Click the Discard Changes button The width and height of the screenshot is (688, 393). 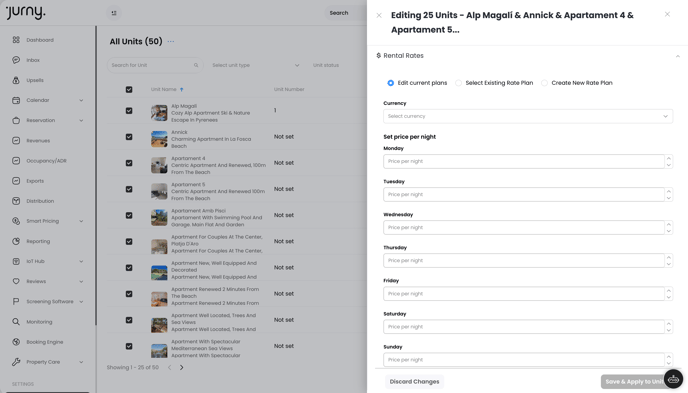pyautogui.click(x=414, y=382)
